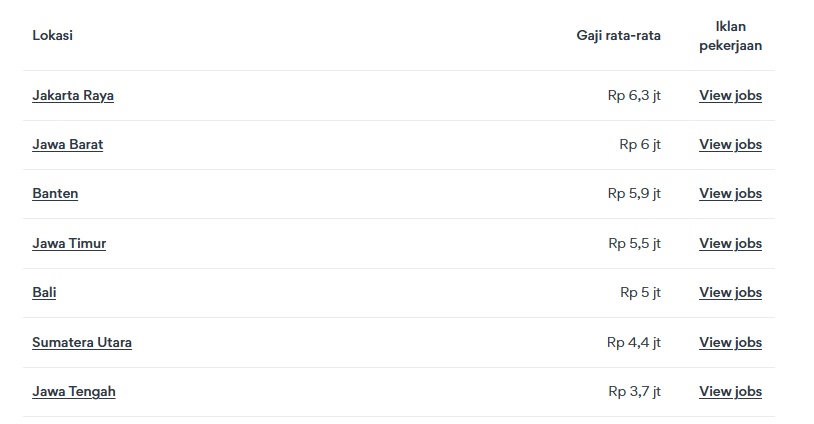View jobs for Sumatera Utara
This screenshot has width=814, height=424.
click(x=730, y=343)
